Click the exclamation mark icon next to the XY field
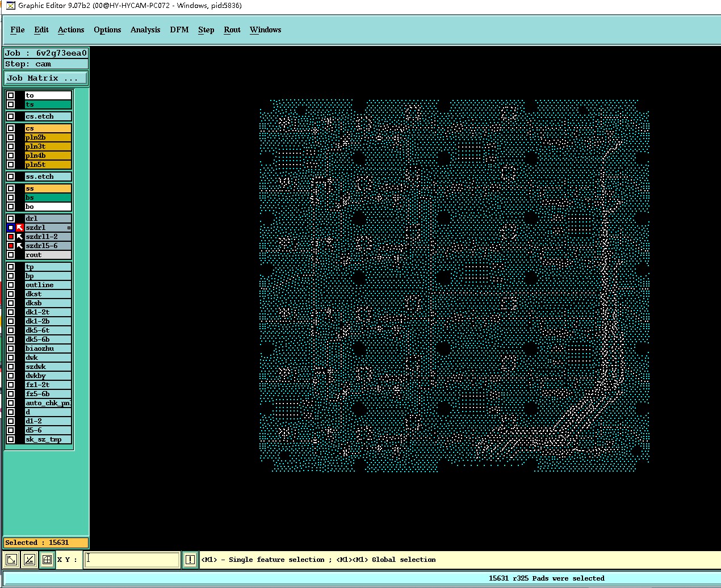The height and width of the screenshot is (588, 721). (x=190, y=560)
